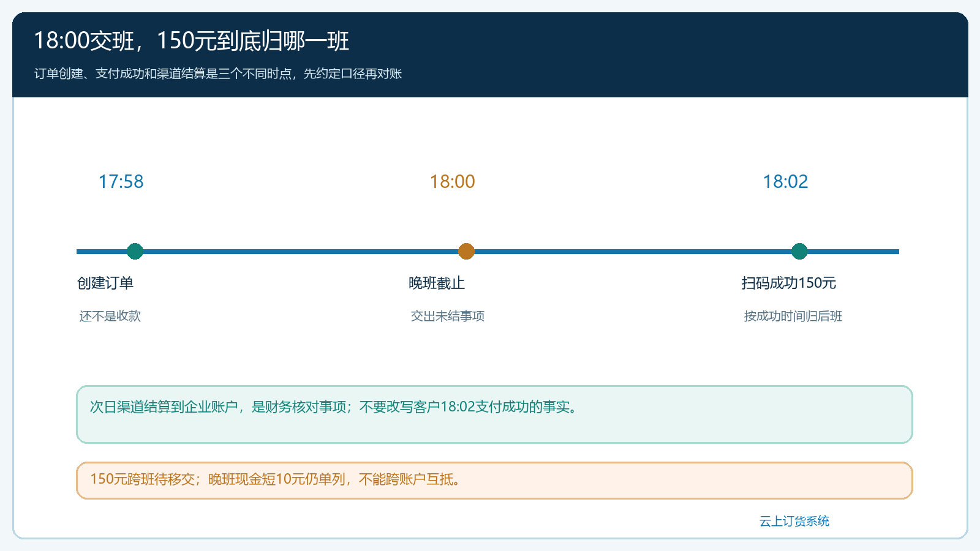The image size is (980, 551).
Task: Select the orange 18:00 time label
Action: pyautogui.click(x=453, y=182)
